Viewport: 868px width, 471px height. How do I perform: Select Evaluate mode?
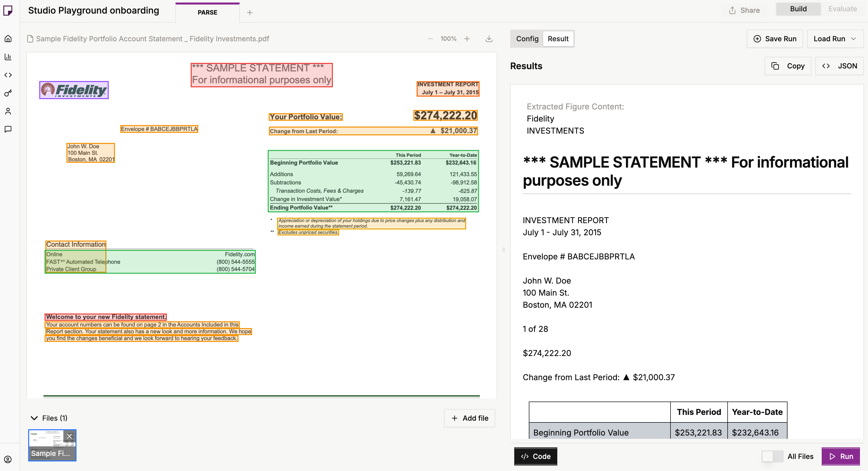coord(842,9)
